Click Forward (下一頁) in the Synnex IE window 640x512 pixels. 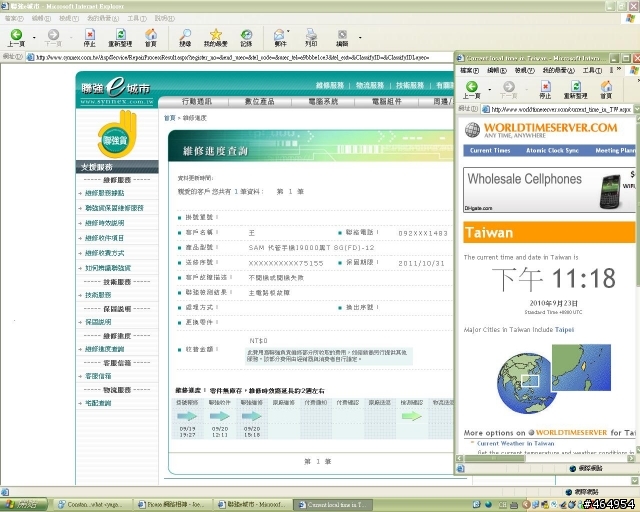[53, 38]
